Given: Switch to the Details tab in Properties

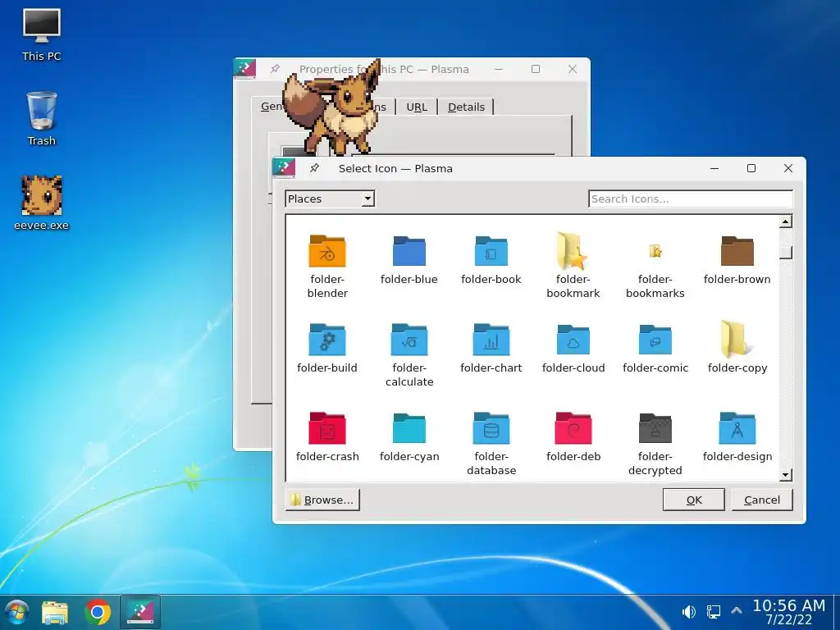Looking at the screenshot, I should click(x=466, y=107).
